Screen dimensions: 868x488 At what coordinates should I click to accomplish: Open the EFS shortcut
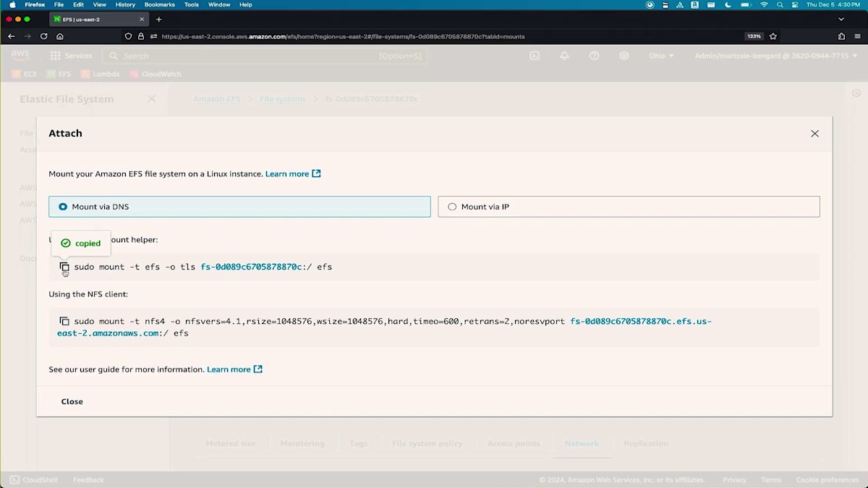[x=59, y=74]
